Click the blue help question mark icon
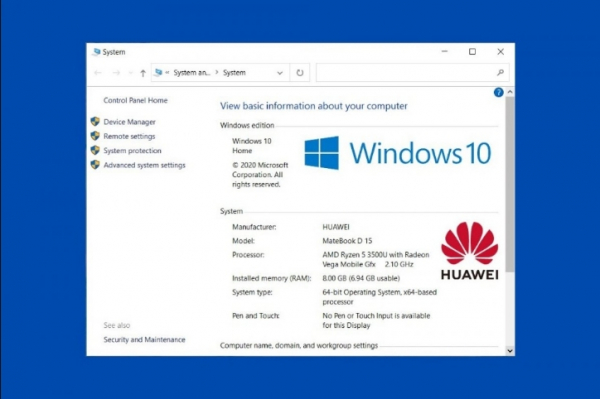Viewport: 600px width, 399px height. pyautogui.click(x=498, y=92)
